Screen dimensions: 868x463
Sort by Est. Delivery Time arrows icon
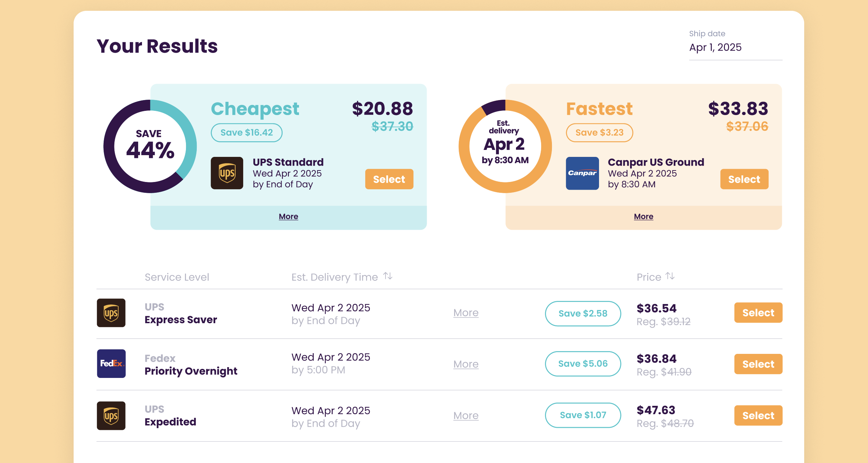(388, 276)
